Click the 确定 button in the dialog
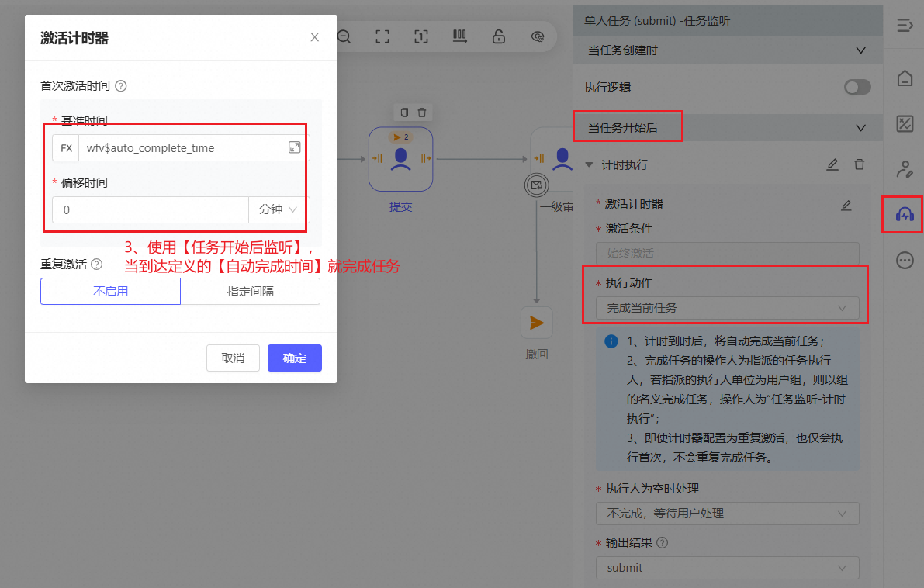Screen dimensions: 924x588 click(x=294, y=358)
